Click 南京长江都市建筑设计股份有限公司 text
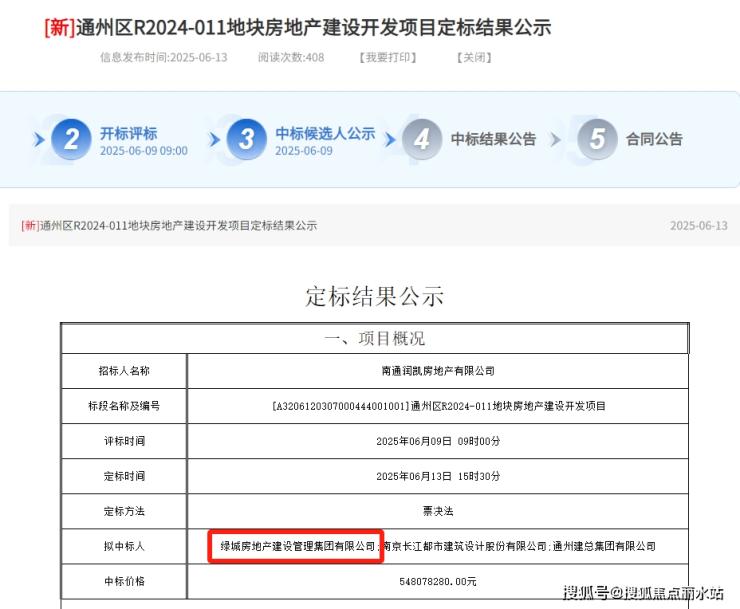This screenshot has height=609, width=740. (x=464, y=546)
